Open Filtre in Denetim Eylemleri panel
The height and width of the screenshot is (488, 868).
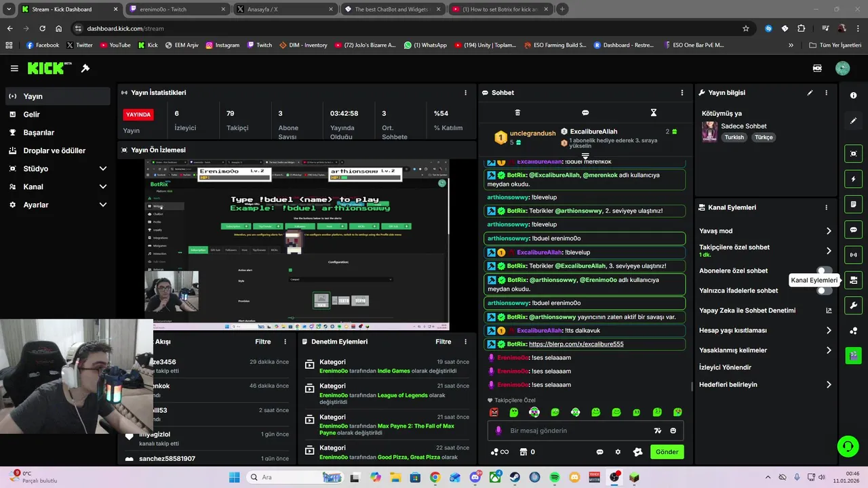point(443,342)
